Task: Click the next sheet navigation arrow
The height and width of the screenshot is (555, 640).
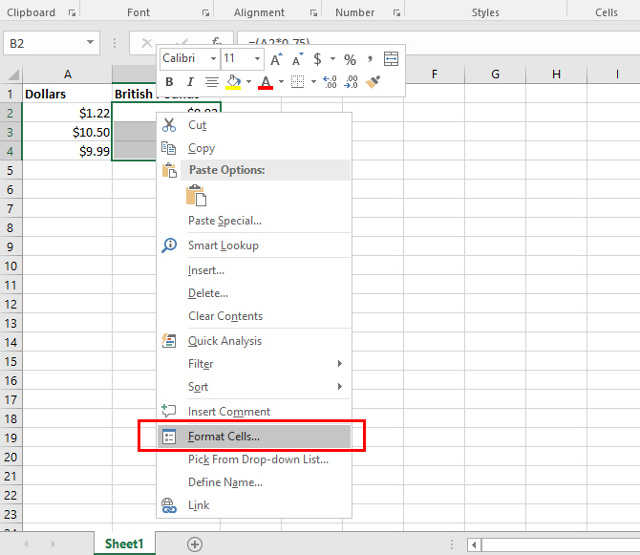Action: coord(53,544)
